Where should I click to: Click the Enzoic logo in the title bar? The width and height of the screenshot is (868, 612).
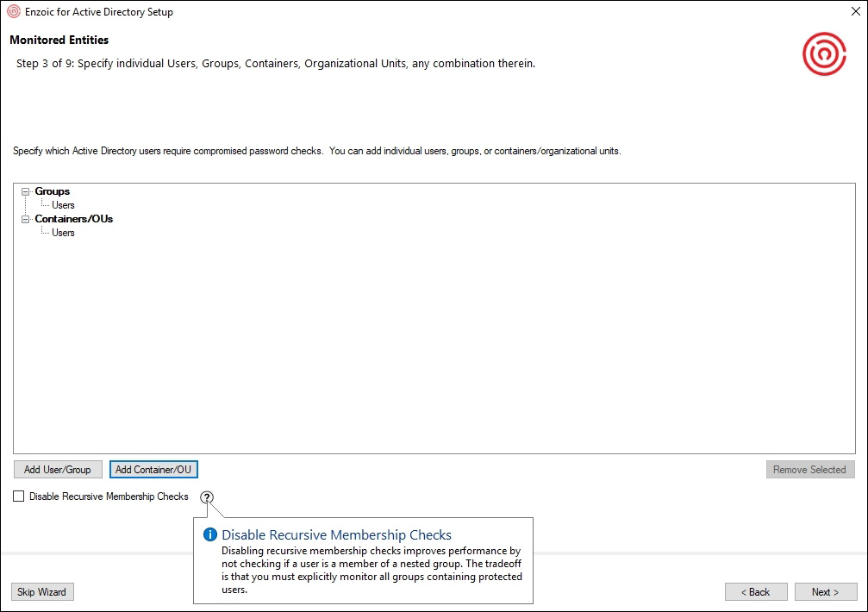click(x=13, y=11)
